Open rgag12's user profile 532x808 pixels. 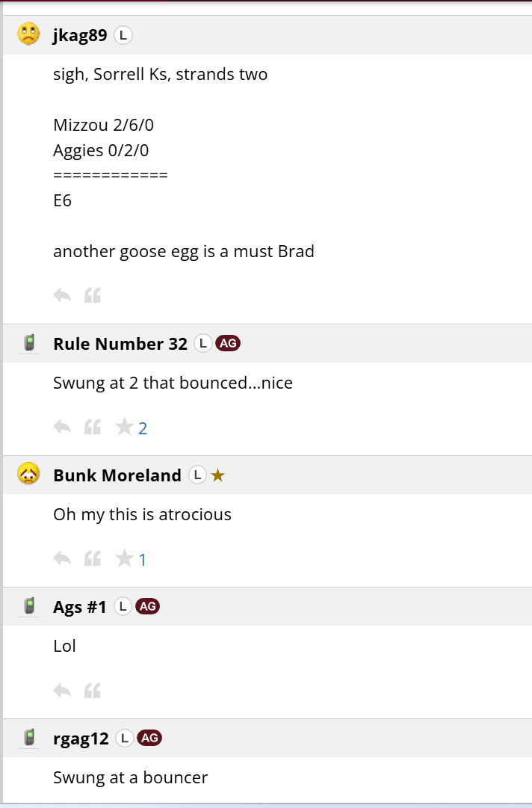pyautogui.click(x=81, y=739)
